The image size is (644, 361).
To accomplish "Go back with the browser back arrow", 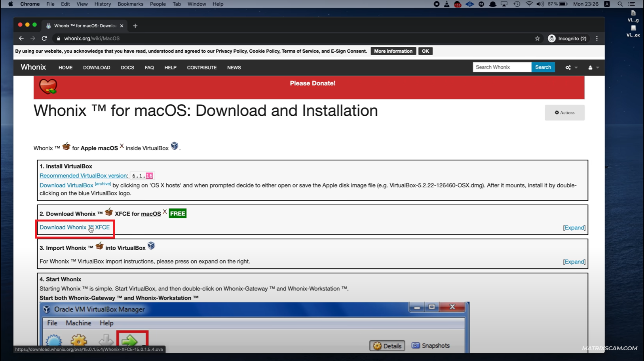I will (21, 38).
